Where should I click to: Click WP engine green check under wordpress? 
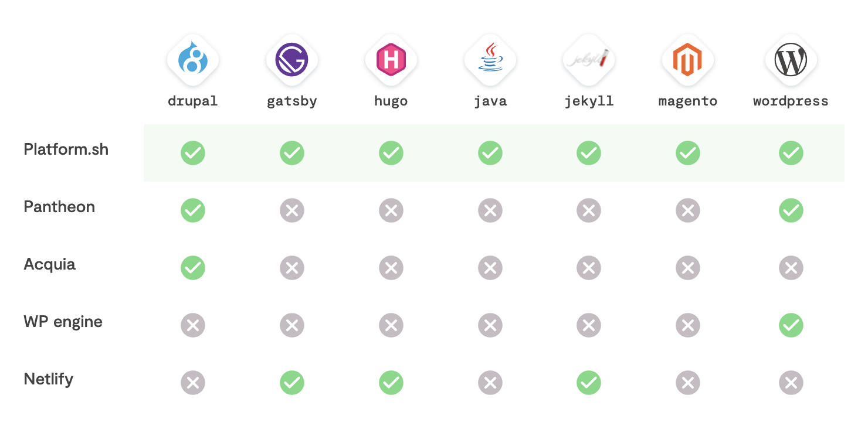tap(791, 325)
